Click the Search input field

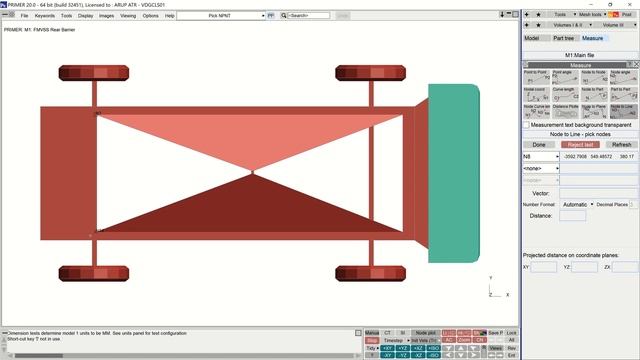(309, 16)
